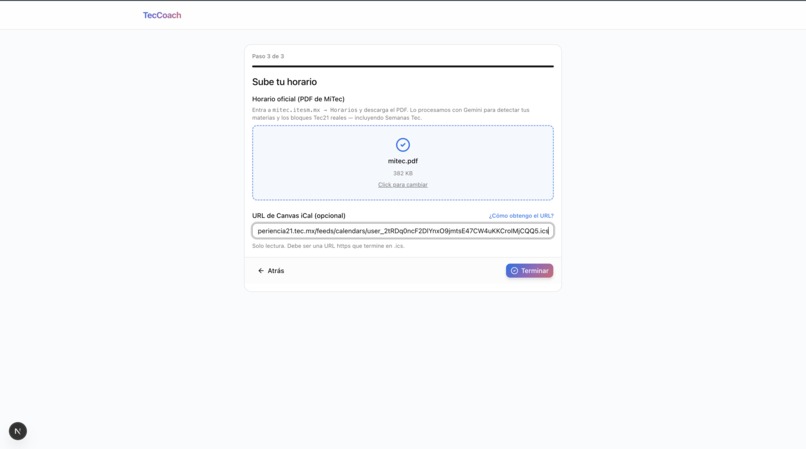This screenshot has height=449, width=806.
Task: Click the upload success checkmark icon
Action: tap(402, 145)
